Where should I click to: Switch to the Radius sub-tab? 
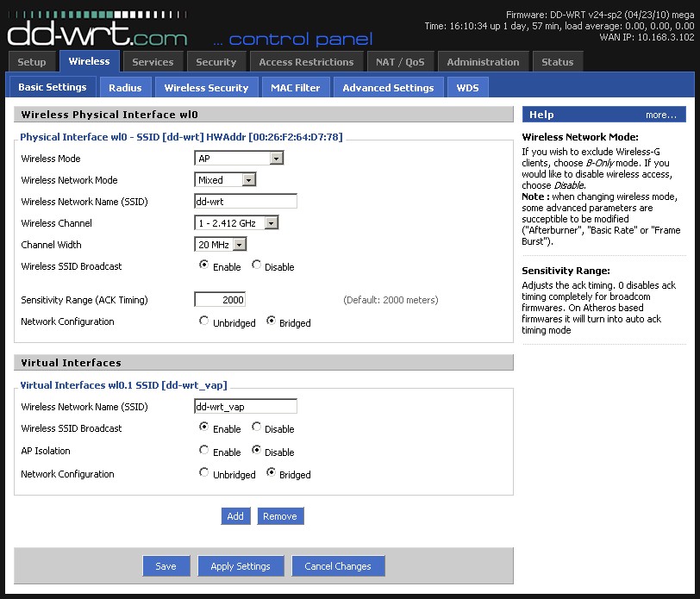pos(125,88)
